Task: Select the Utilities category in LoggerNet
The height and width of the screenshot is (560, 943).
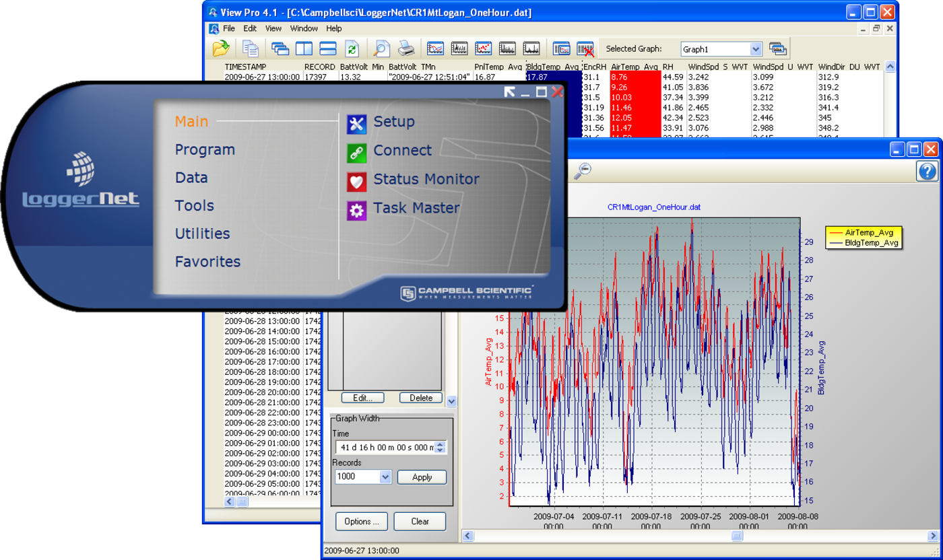Action: coord(202,234)
